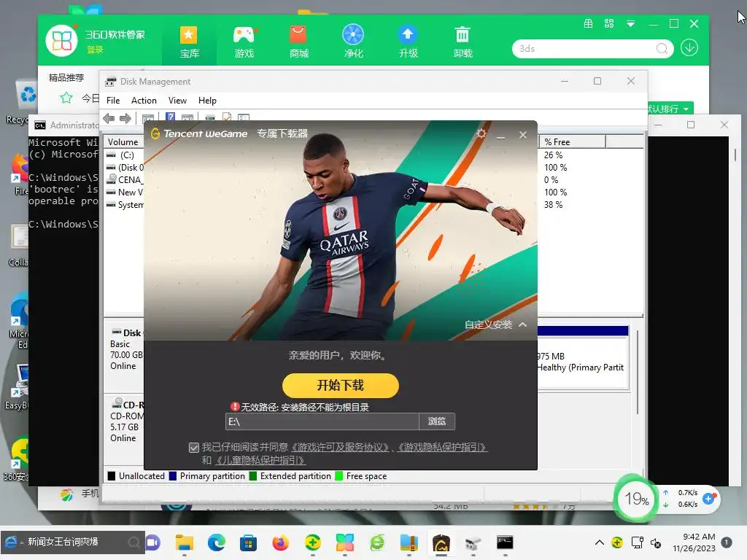Click the Extended partition dark green legend swatch
747x560 pixels.
[253, 476]
